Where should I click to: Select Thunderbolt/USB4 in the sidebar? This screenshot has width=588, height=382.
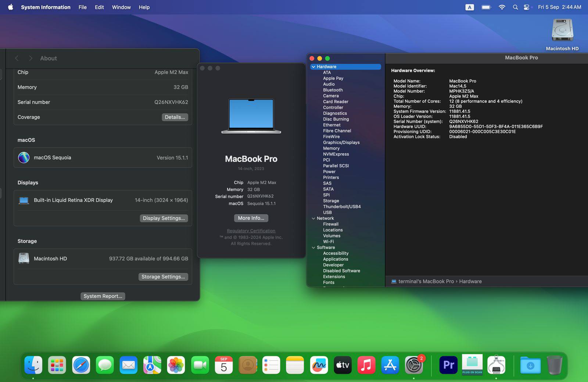(342, 207)
